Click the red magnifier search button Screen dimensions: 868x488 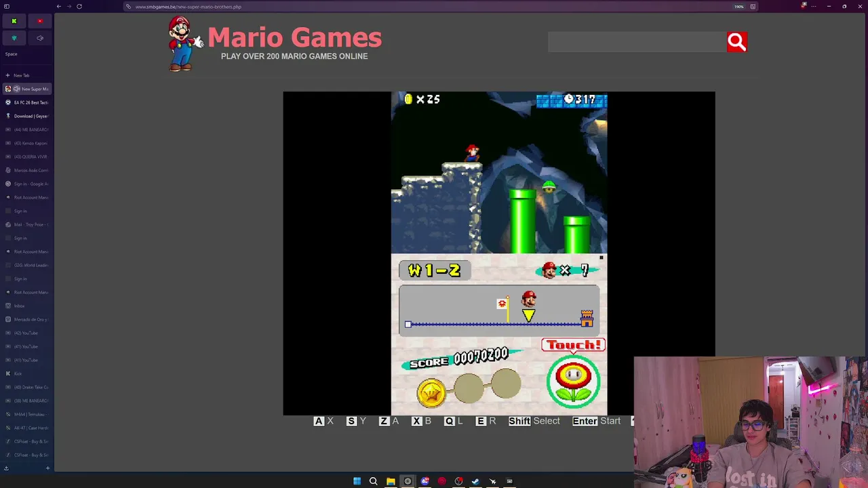pos(736,42)
